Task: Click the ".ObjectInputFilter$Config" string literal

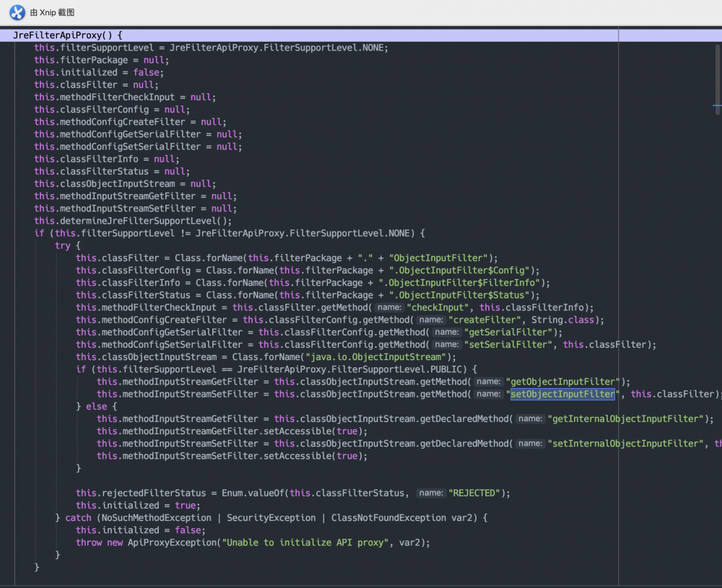Action: coord(459,271)
